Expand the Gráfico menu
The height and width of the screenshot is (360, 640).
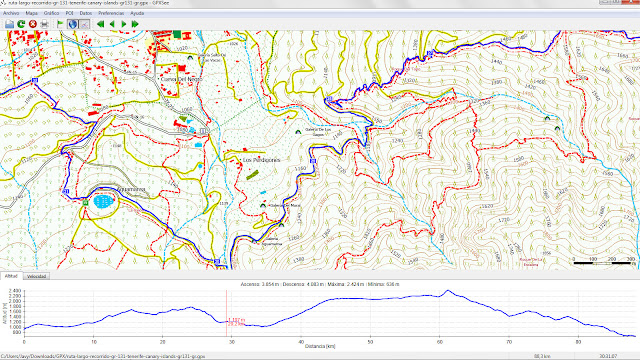pyautogui.click(x=51, y=13)
